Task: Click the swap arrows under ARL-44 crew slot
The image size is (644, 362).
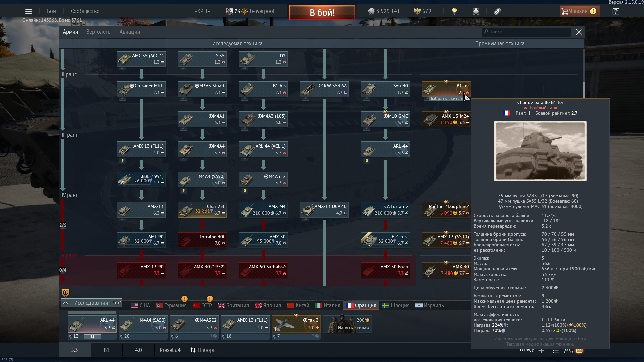Action: point(92,336)
